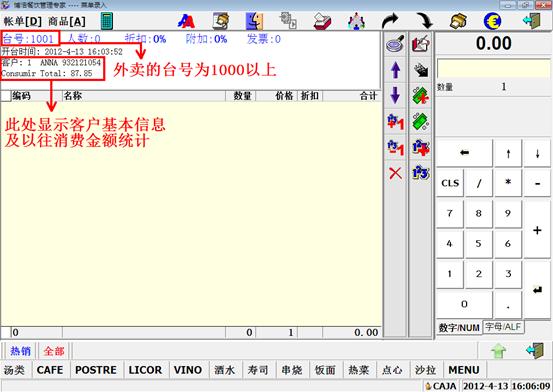This screenshot has height=392, width=553.
Task: Click the black curved arrow pointing right
Action: (390, 21)
